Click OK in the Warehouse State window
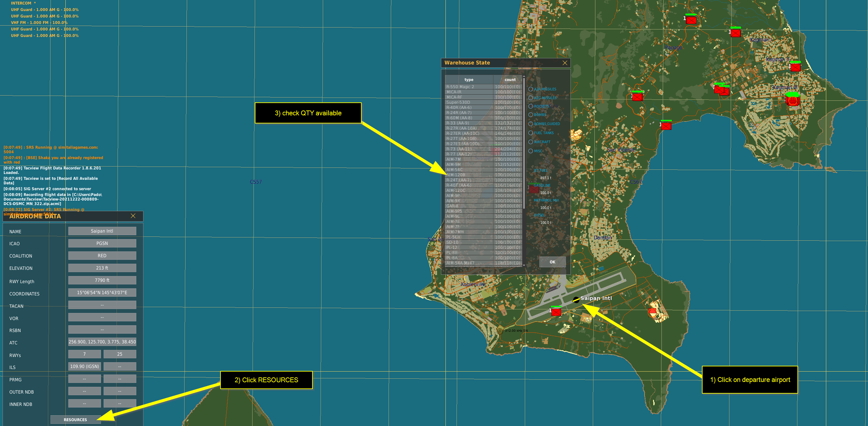Image resolution: width=868 pixels, height=426 pixels. 552,262
